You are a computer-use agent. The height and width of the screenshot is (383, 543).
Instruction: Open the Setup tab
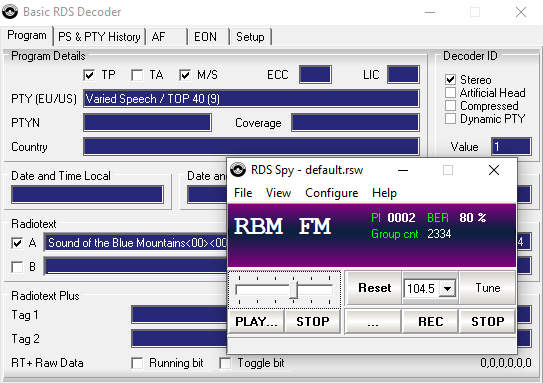click(x=250, y=37)
